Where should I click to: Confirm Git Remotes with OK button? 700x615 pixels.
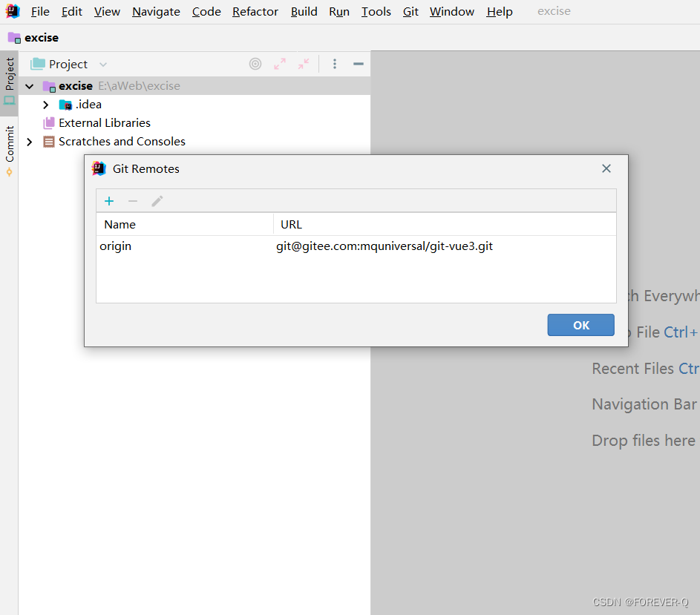[x=580, y=325]
